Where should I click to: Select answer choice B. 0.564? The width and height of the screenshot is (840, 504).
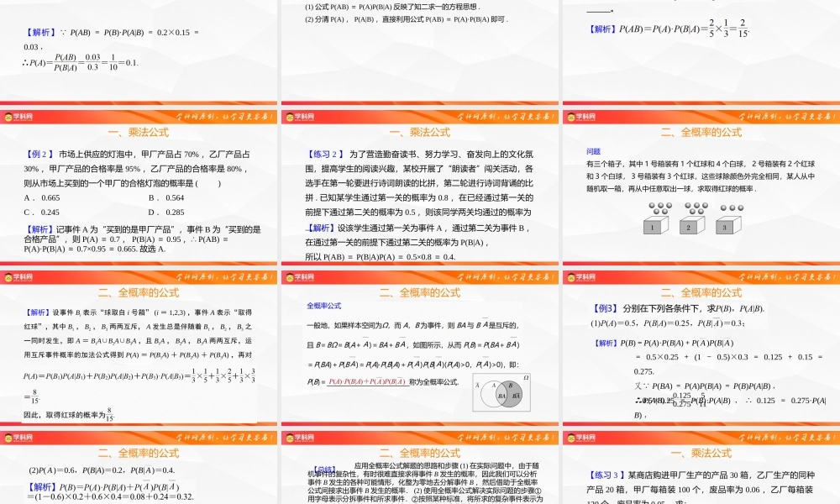coord(164,197)
